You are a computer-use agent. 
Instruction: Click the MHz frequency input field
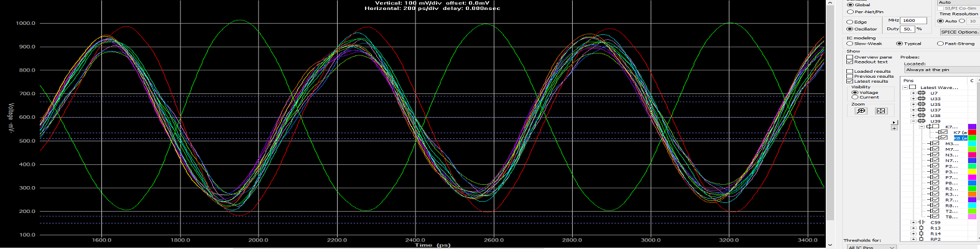[x=913, y=21]
